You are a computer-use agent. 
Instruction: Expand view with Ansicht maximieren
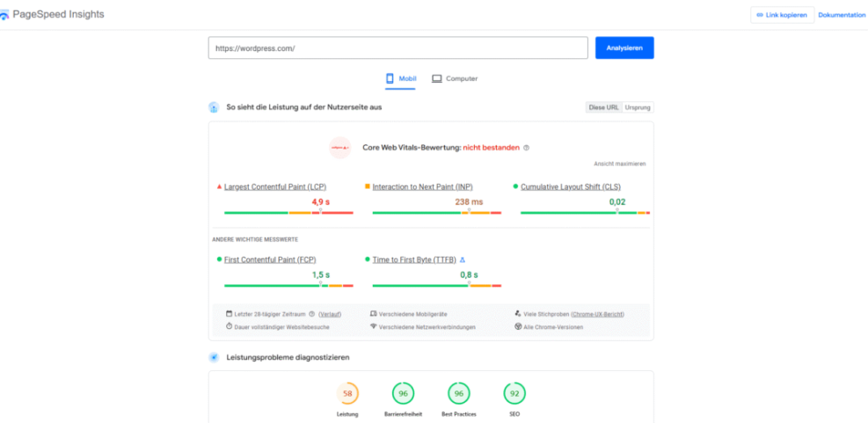click(x=619, y=164)
